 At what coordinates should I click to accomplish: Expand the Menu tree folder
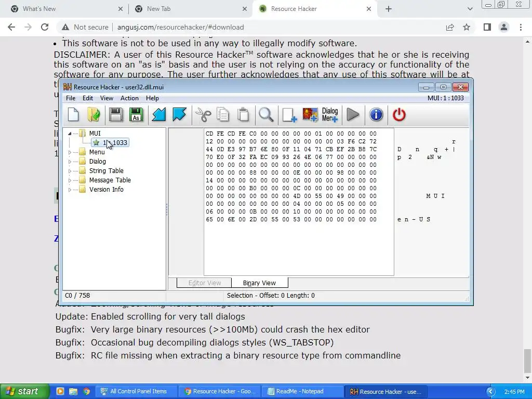70,152
